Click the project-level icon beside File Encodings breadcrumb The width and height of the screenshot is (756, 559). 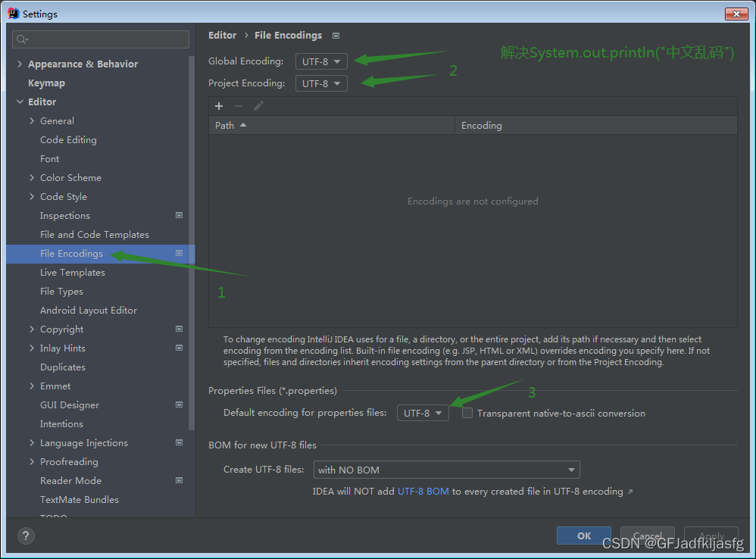(x=336, y=36)
